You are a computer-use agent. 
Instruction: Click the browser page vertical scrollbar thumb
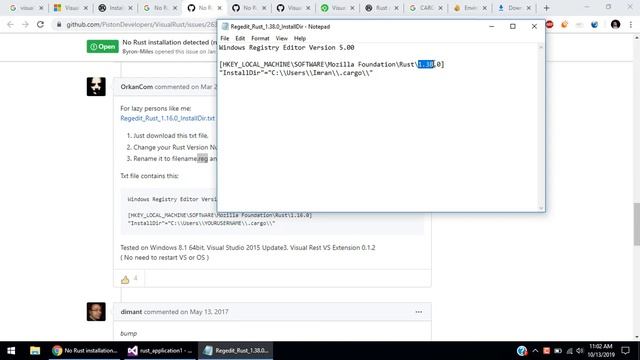[636, 224]
